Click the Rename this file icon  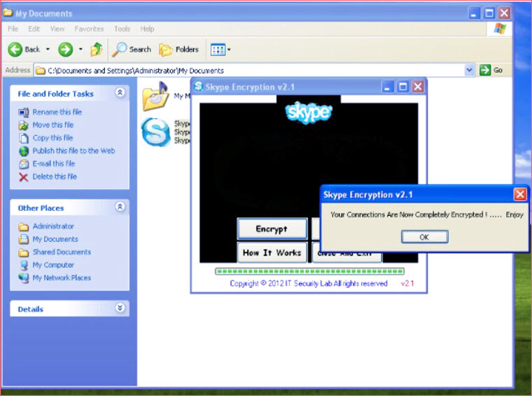click(x=23, y=112)
